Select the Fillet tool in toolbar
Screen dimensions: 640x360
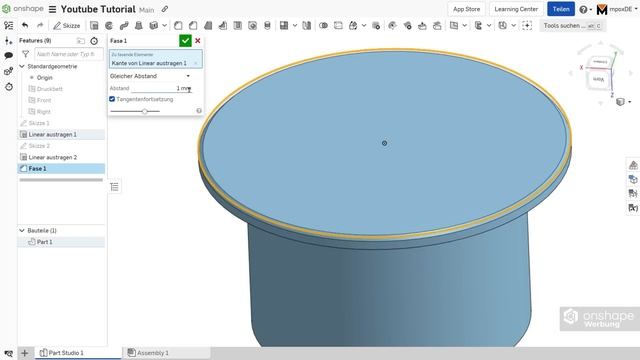[x=178, y=26]
